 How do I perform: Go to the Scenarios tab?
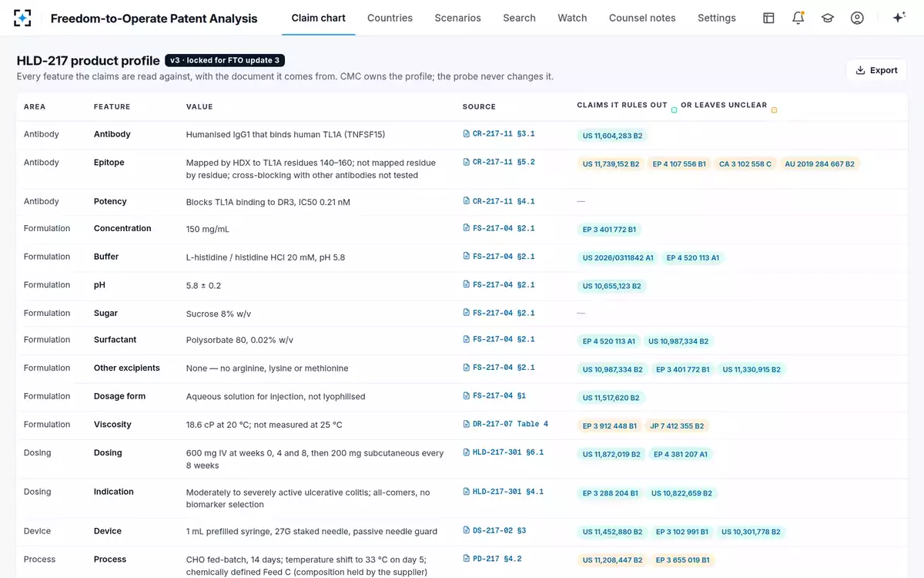[457, 18]
